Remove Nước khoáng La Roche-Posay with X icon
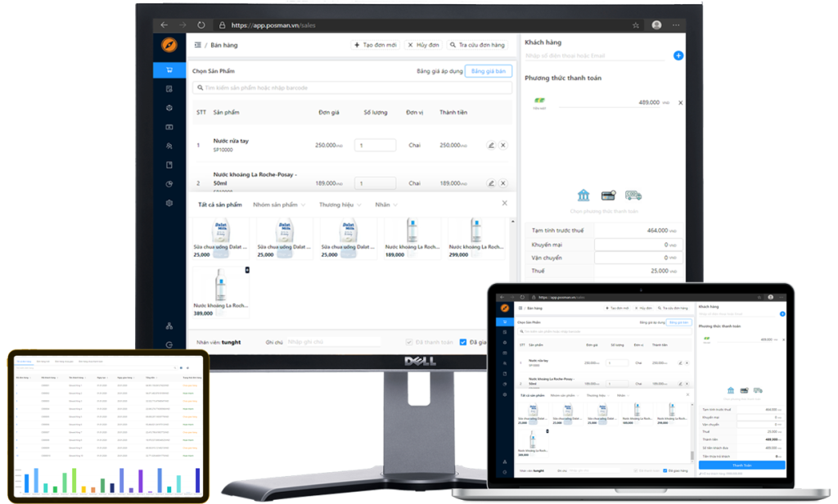Image resolution: width=838 pixels, height=504 pixels. pyautogui.click(x=502, y=183)
